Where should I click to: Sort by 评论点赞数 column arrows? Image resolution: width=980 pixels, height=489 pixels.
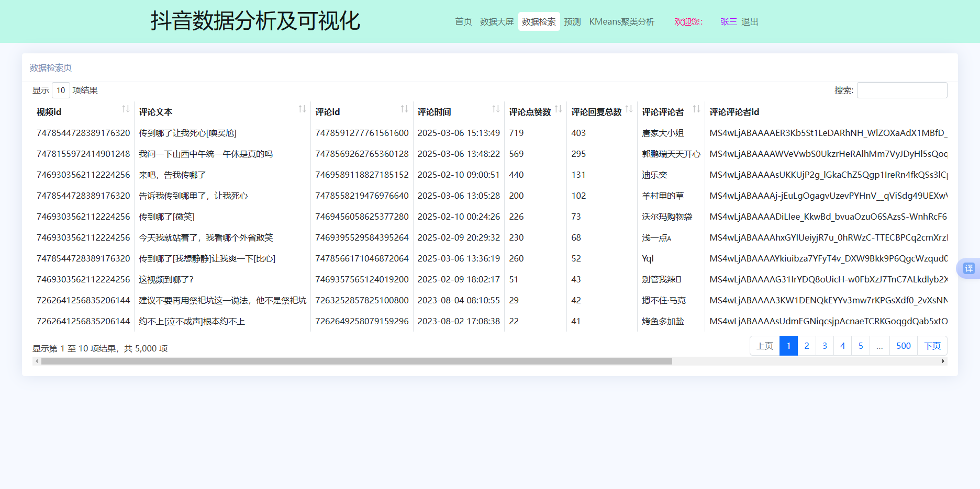pos(558,109)
